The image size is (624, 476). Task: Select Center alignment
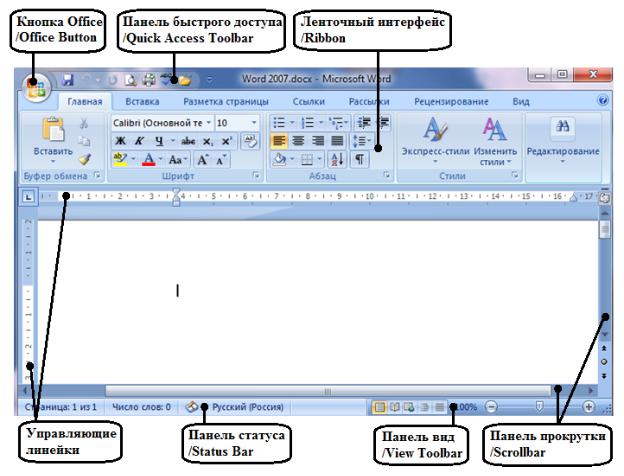(x=298, y=141)
